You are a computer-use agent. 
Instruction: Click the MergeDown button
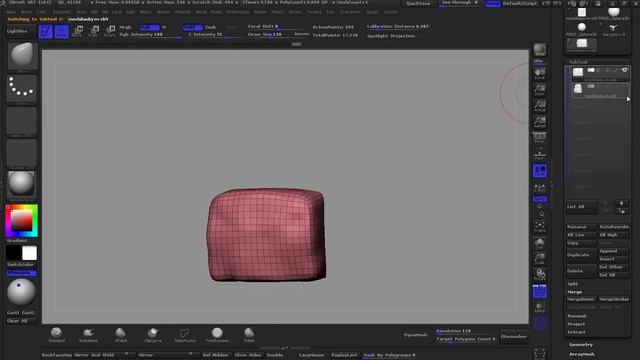[581, 300]
